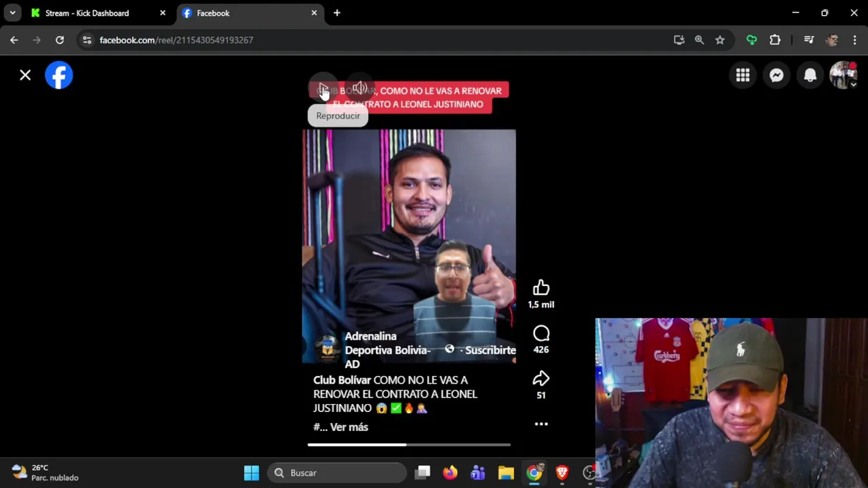Open Messenger chats icon
The height and width of the screenshot is (488, 868).
[776, 75]
